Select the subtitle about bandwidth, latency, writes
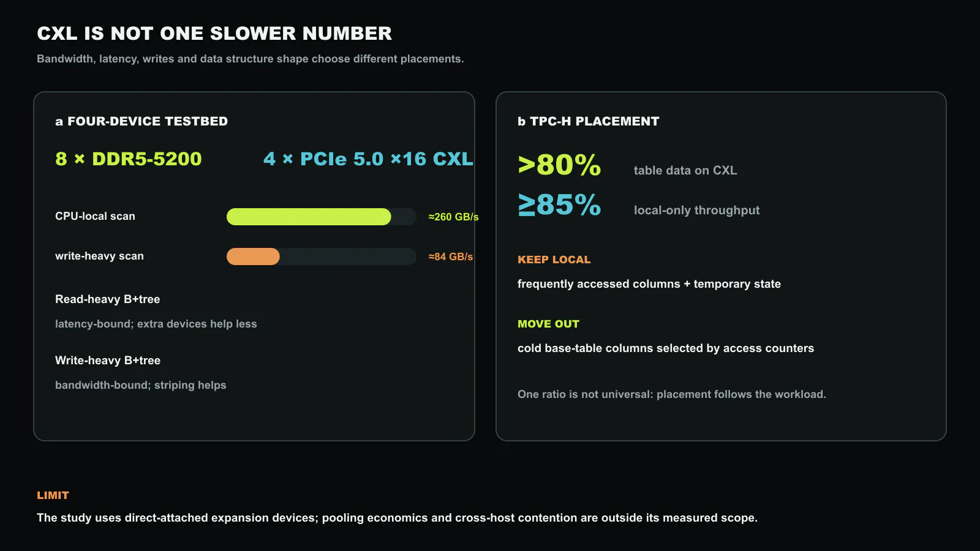 251,59
